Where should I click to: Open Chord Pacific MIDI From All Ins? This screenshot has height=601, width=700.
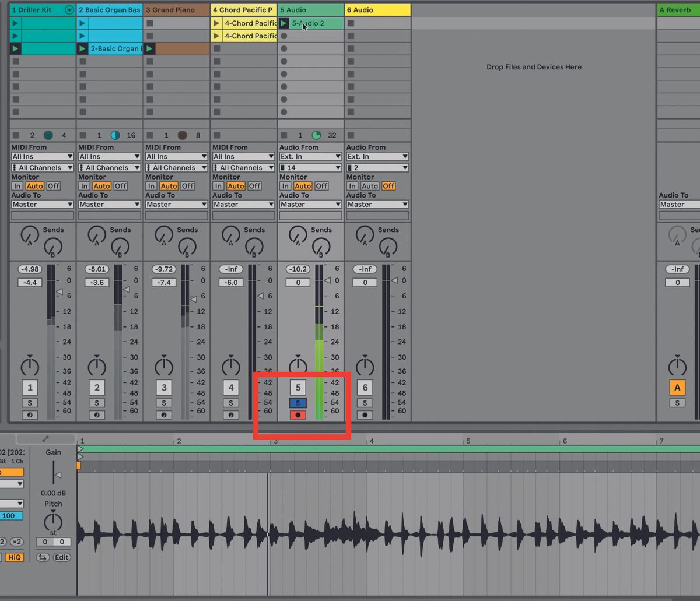tap(244, 156)
